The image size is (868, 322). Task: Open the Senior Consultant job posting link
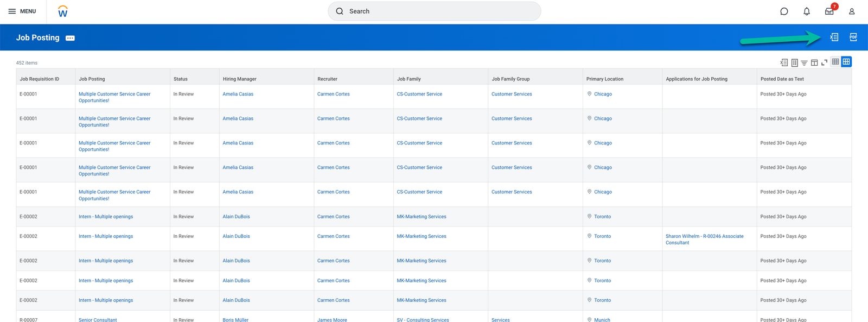pos(98,320)
